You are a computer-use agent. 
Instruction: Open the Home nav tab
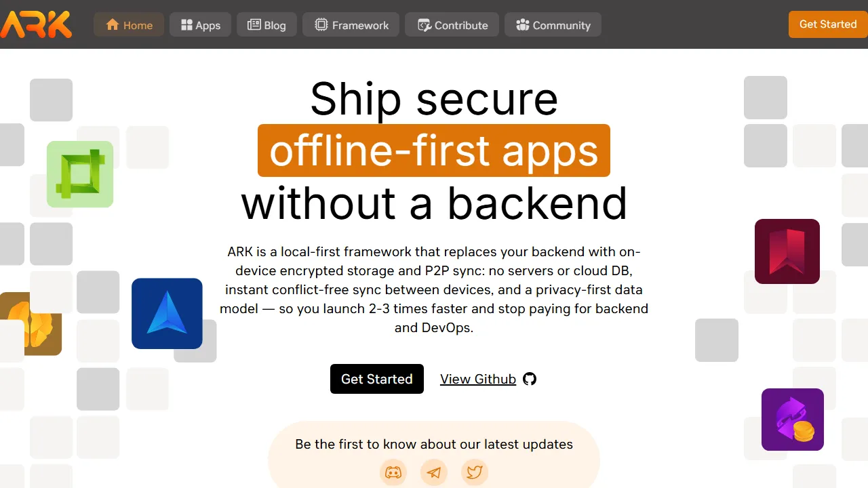[x=129, y=25]
